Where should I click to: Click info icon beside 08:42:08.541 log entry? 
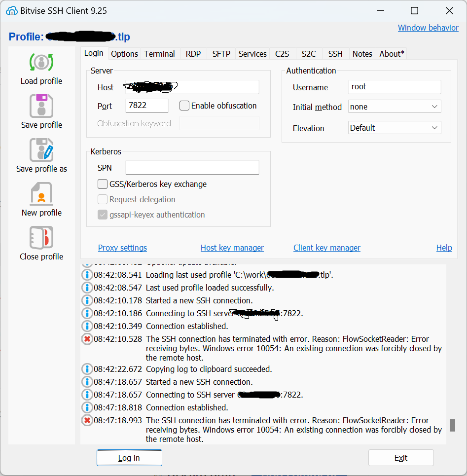87,275
